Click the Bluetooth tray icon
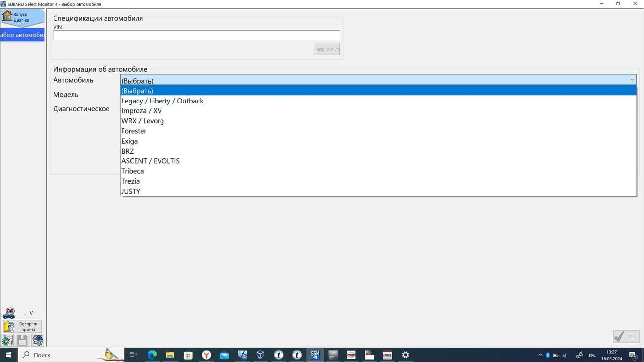This screenshot has width=644, height=362. (548, 355)
